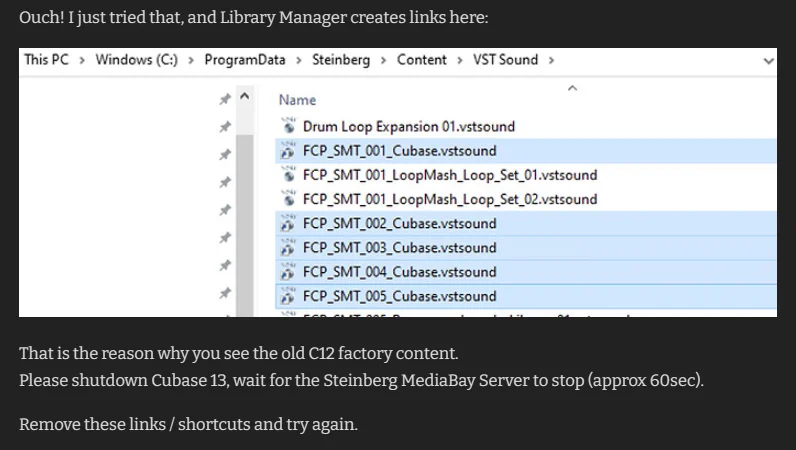Expand the chevron after Steinberg

(x=383, y=60)
